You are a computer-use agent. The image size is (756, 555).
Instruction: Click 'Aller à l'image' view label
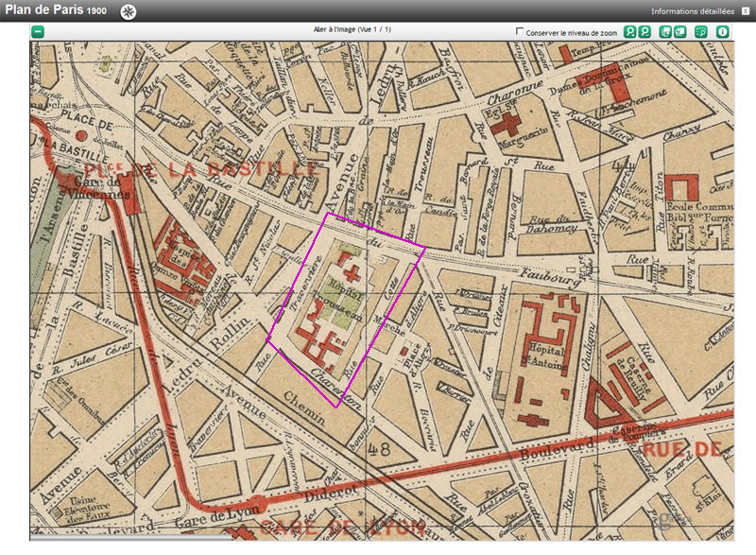pos(352,30)
